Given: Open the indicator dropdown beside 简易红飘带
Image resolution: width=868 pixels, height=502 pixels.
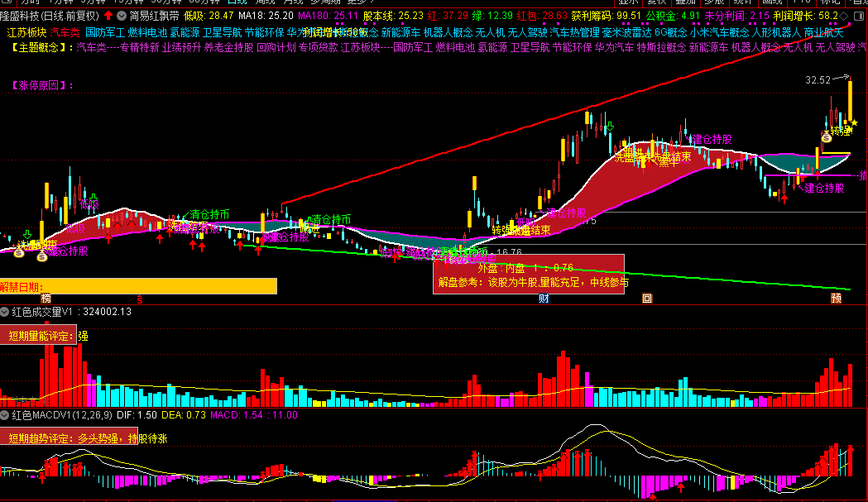Looking at the screenshot, I should tap(122, 16).
